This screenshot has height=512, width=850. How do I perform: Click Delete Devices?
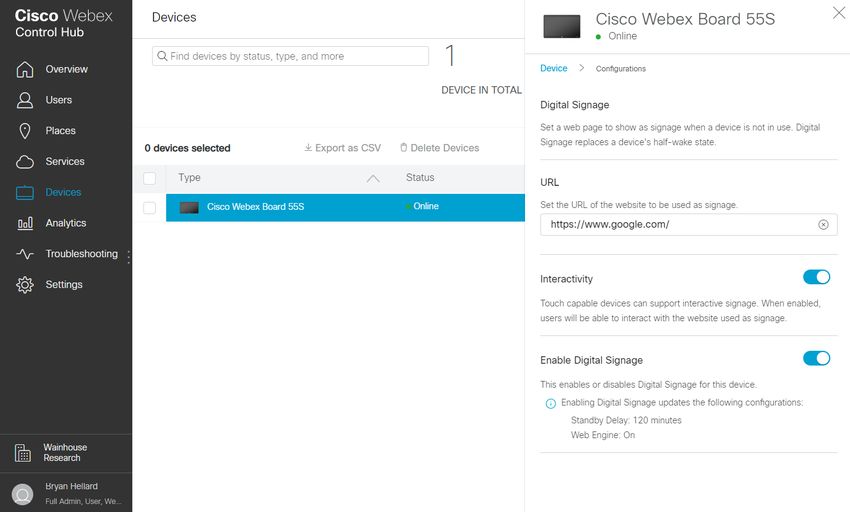pos(440,148)
